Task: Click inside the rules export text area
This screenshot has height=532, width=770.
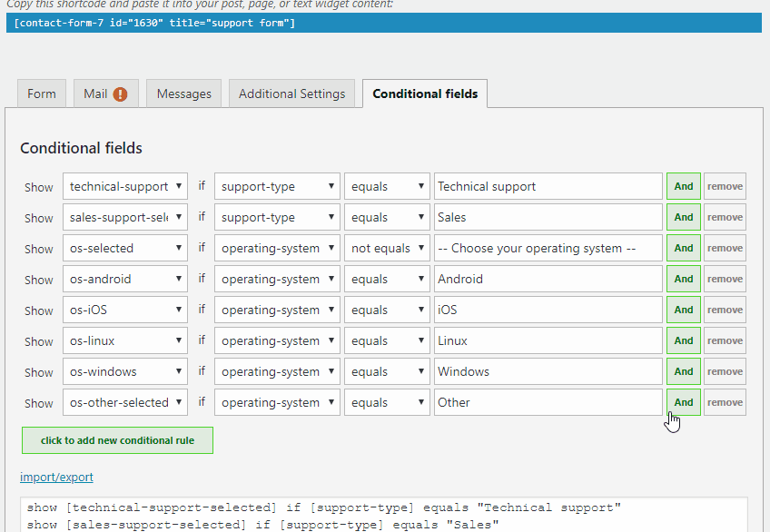Action: click(383, 514)
